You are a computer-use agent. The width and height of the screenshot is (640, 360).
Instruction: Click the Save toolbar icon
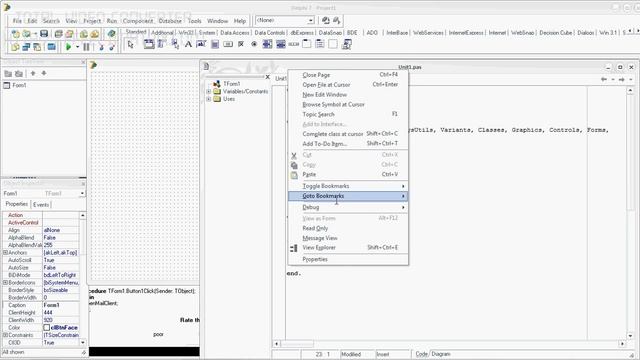(x=44, y=34)
